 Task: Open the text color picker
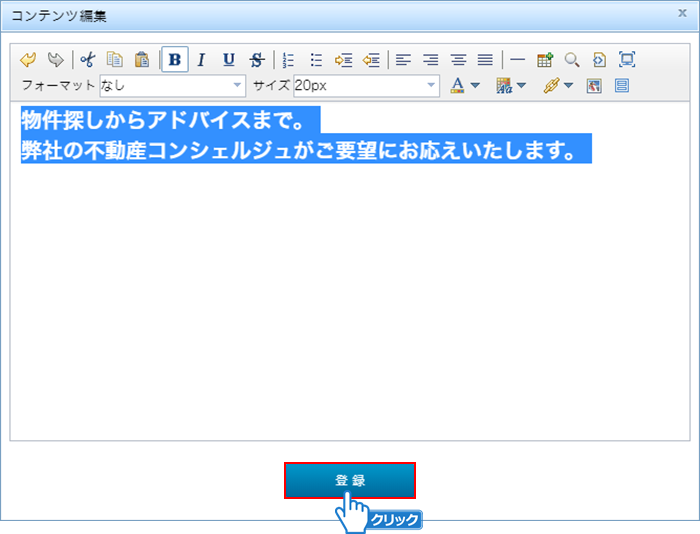coord(458,86)
